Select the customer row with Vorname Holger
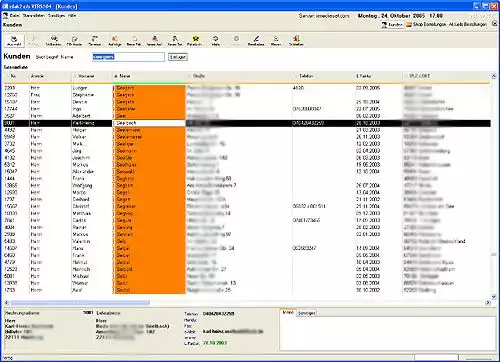 pos(247,130)
